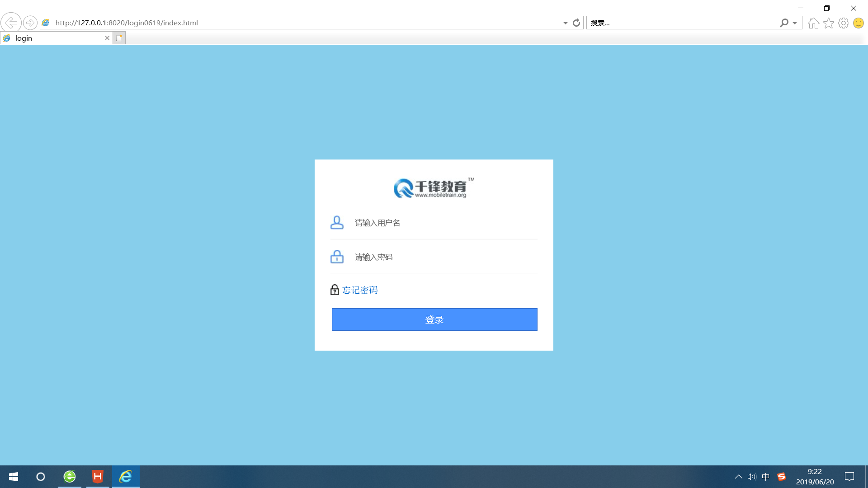868x488 pixels.
Task: Click the page icon in address bar
Action: 46,23
